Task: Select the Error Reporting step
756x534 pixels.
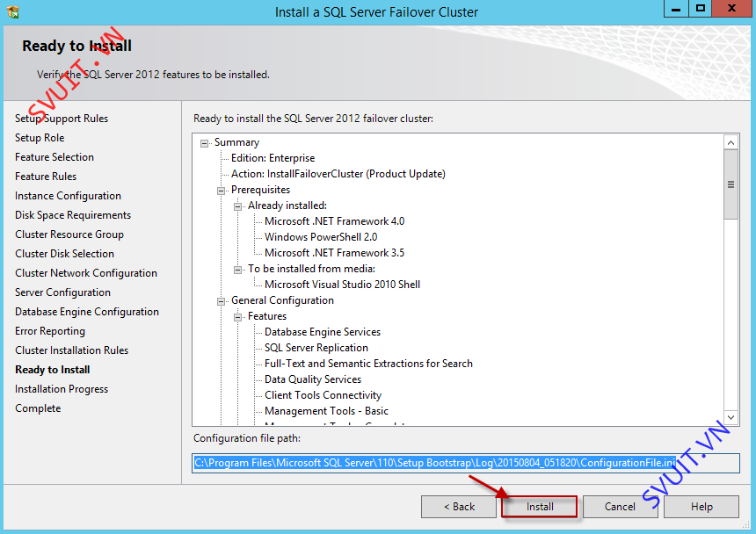Action: coord(50,331)
